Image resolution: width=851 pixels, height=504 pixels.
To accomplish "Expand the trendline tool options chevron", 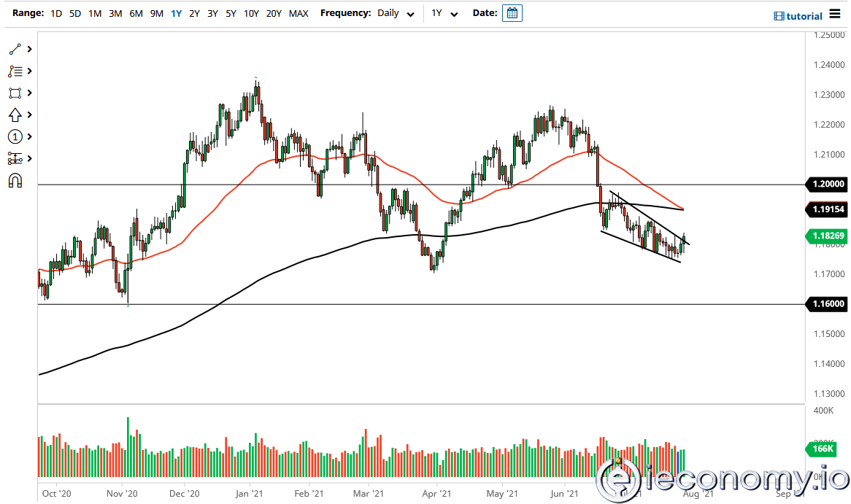I will 30,49.
